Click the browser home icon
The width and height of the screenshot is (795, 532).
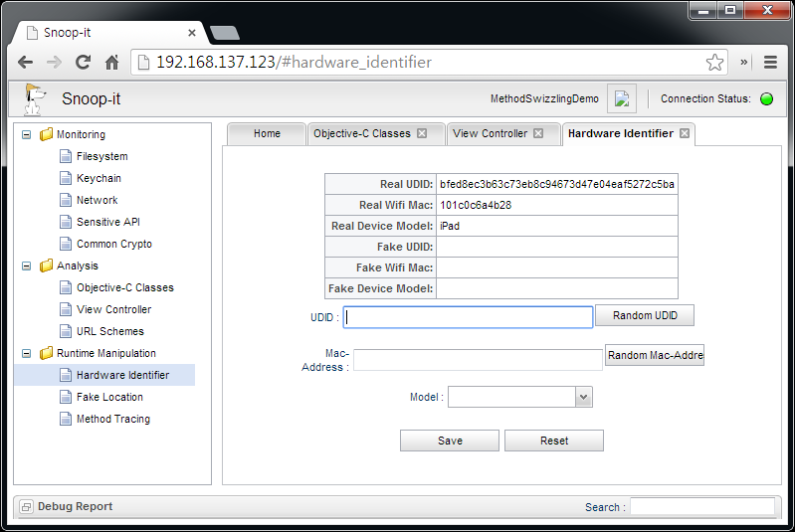coord(112,62)
